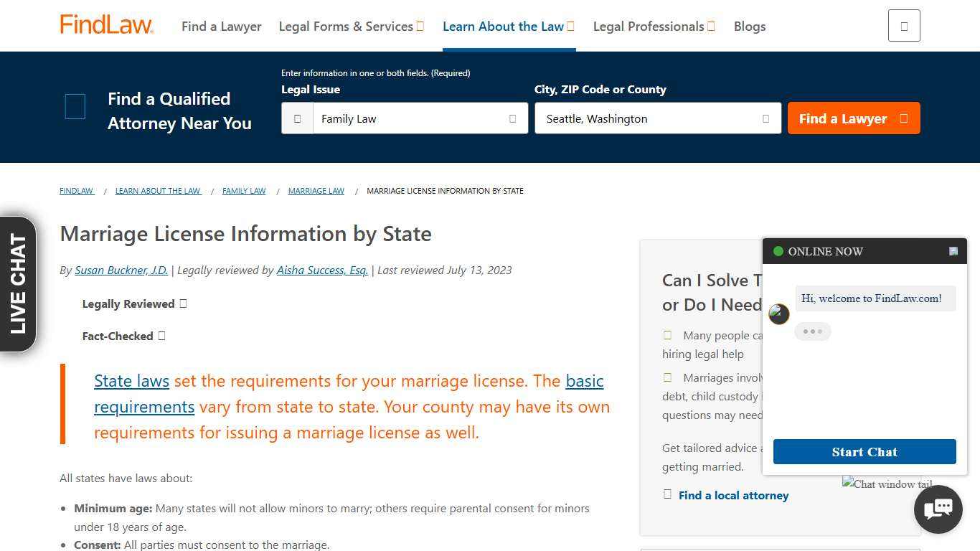Open the site search magnifying glass icon
Viewport: 980px width, 551px height.
(903, 25)
